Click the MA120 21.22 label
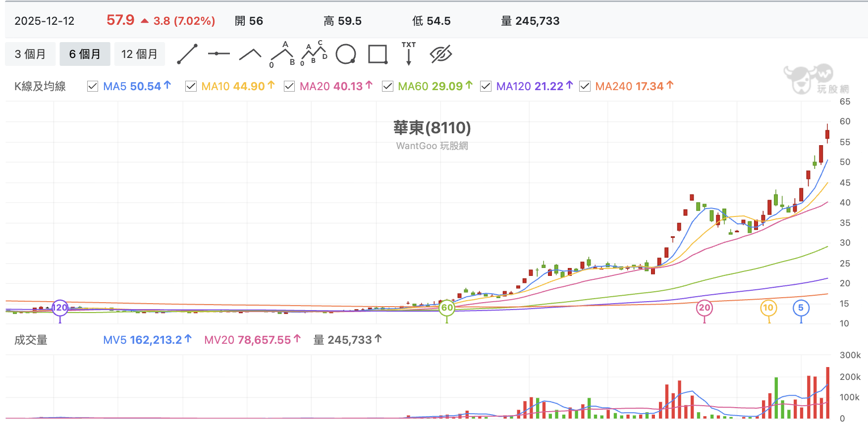The width and height of the screenshot is (868, 426). 535,86
